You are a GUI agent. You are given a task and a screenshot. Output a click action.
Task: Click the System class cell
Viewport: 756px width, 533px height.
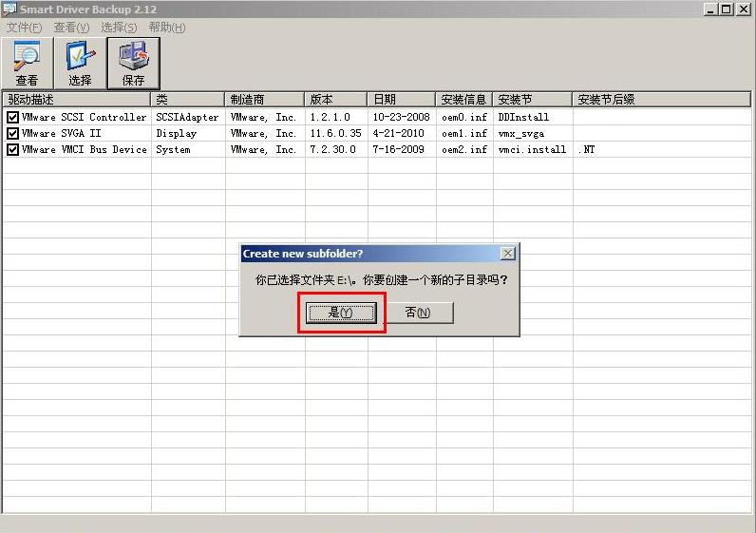[x=173, y=149]
